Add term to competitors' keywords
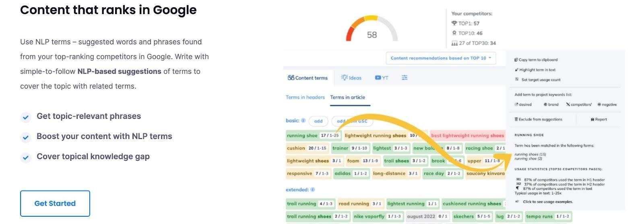644x224 pixels. click(579, 104)
